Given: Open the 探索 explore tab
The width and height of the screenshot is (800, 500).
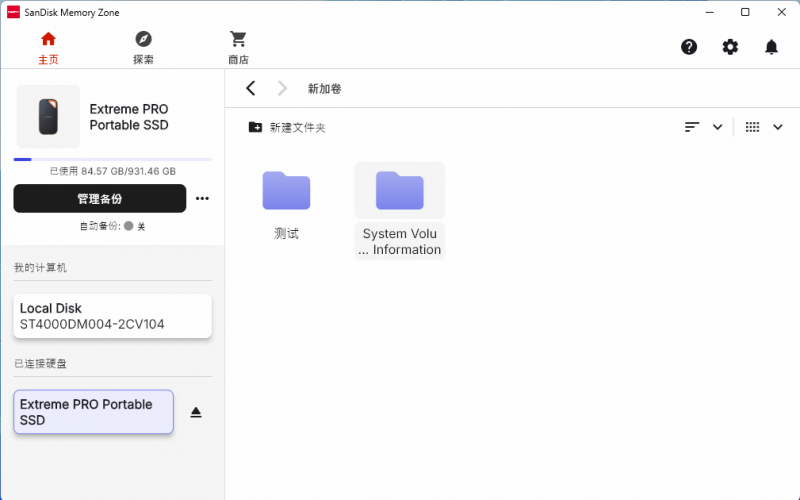Looking at the screenshot, I should 143,47.
